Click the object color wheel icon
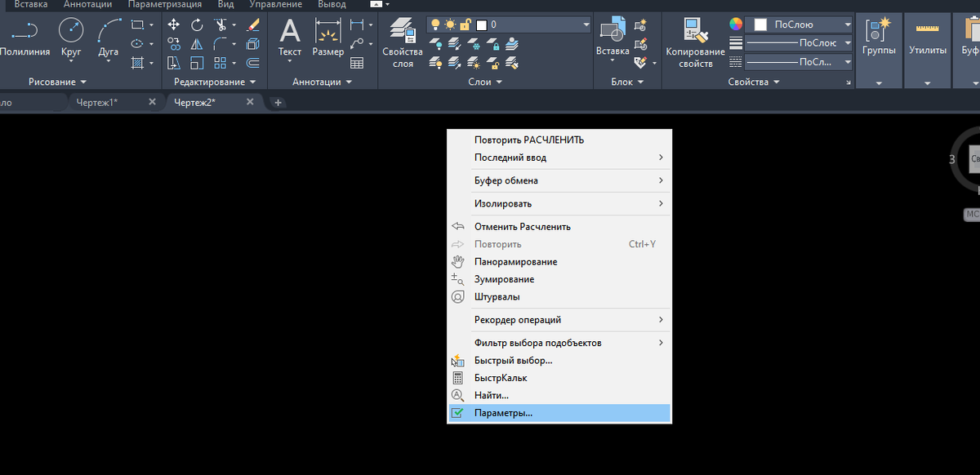980x475 pixels. (736, 24)
